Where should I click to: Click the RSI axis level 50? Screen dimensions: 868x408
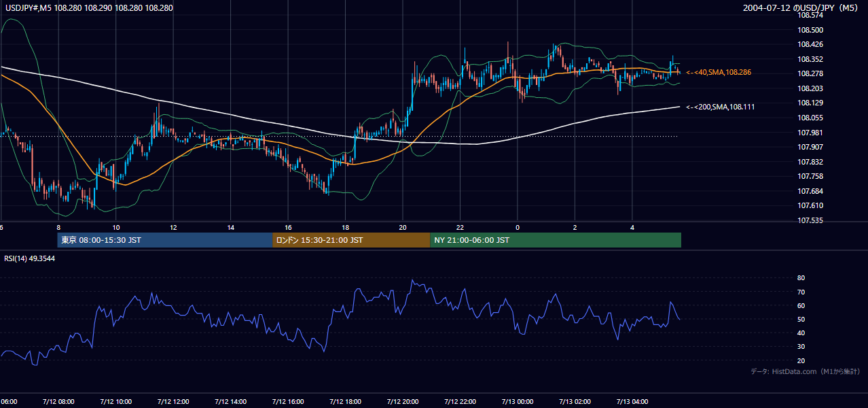(801, 319)
